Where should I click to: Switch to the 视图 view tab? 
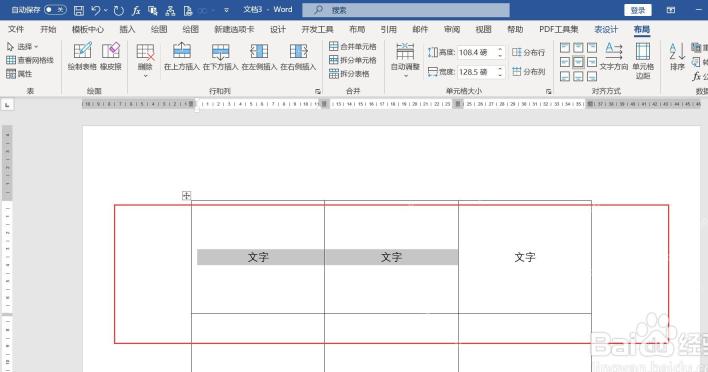coord(483,29)
